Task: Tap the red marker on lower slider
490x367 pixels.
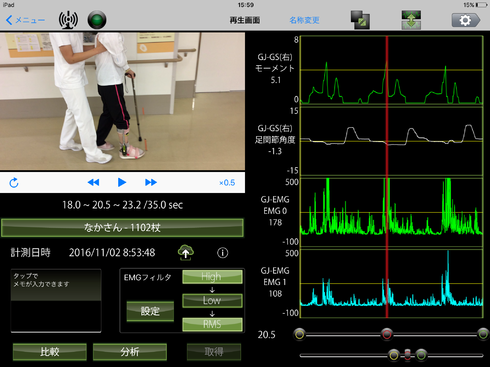Action: (x=407, y=355)
